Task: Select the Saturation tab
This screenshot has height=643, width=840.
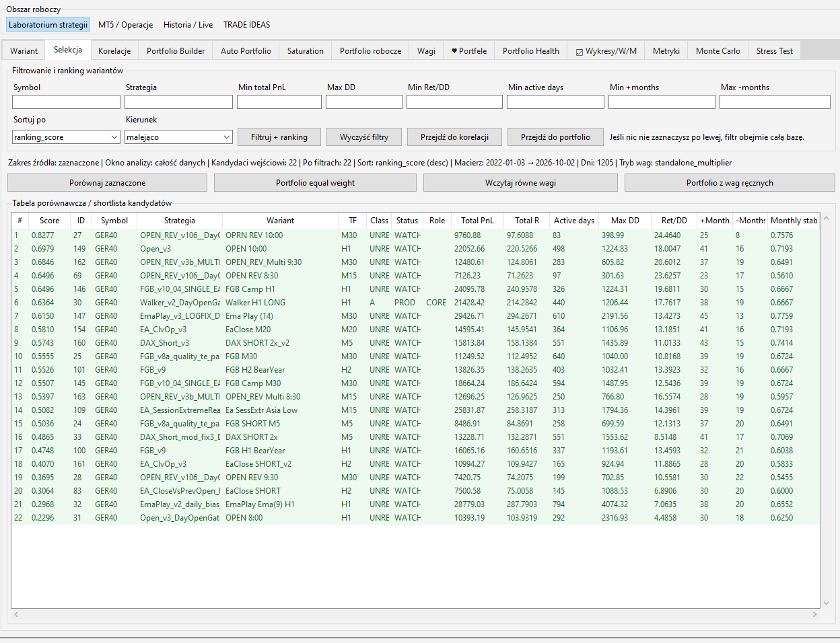Action: (x=306, y=51)
